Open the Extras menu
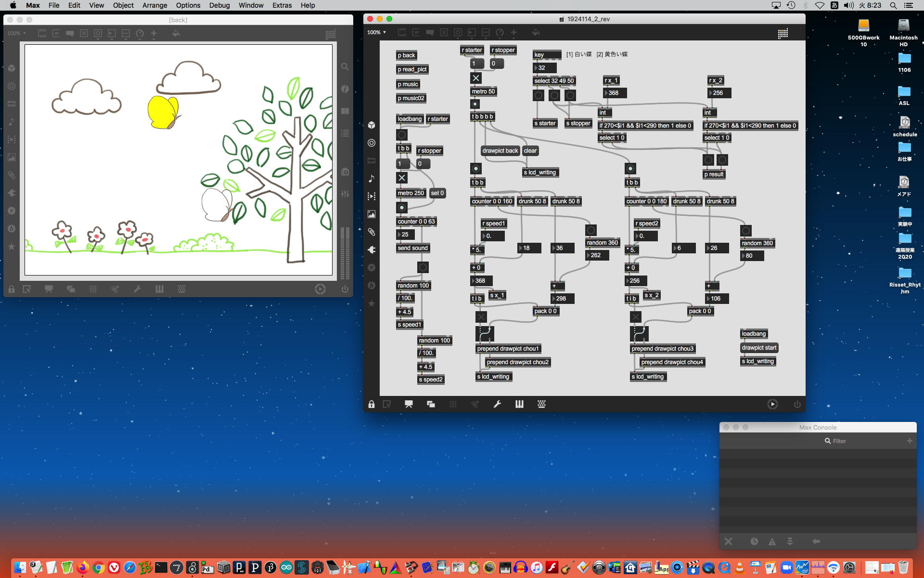The image size is (924, 578). (282, 5)
